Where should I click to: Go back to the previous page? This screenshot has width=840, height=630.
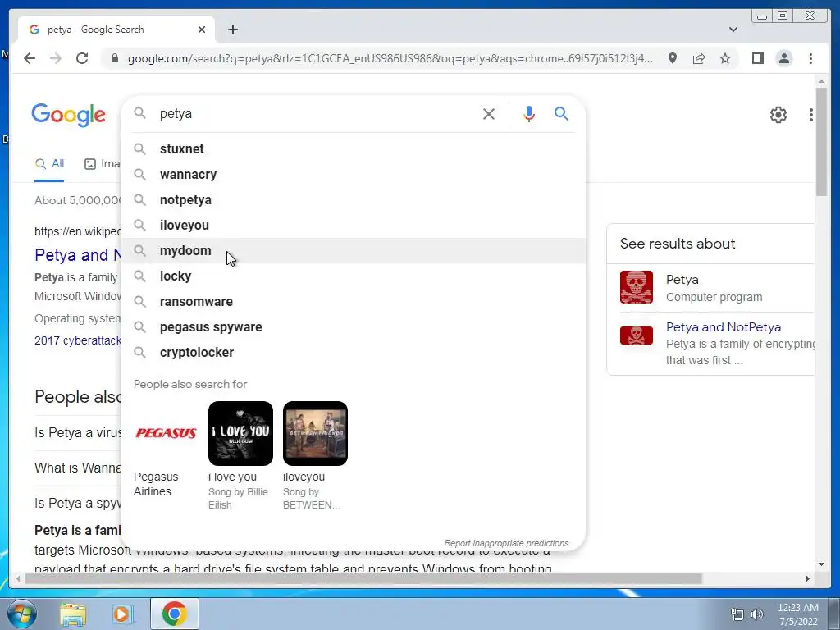30,58
